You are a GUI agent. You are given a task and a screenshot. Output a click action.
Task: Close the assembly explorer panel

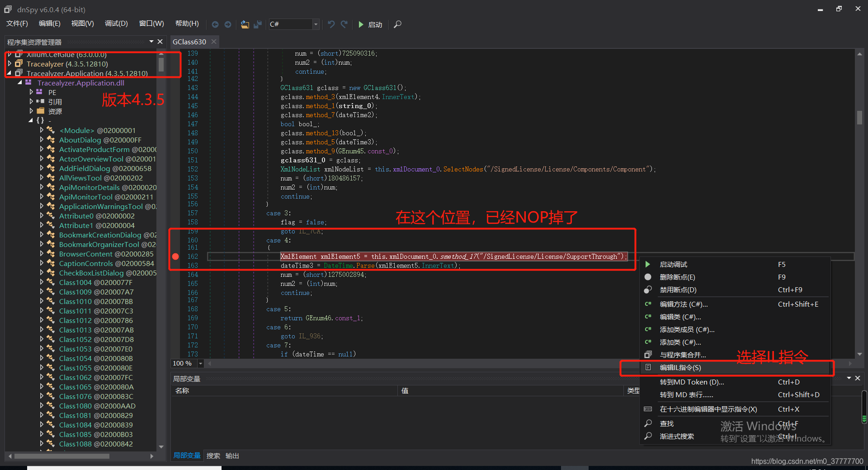click(x=160, y=42)
